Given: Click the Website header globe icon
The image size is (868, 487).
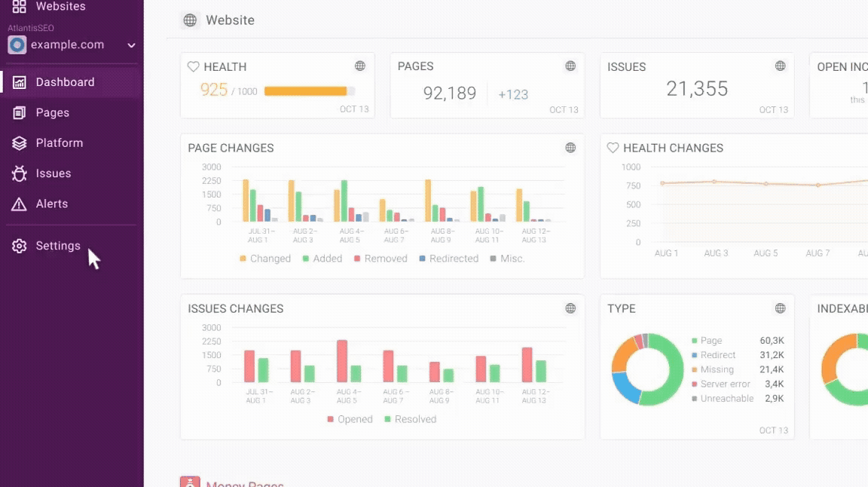Looking at the screenshot, I should tap(190, 20).
